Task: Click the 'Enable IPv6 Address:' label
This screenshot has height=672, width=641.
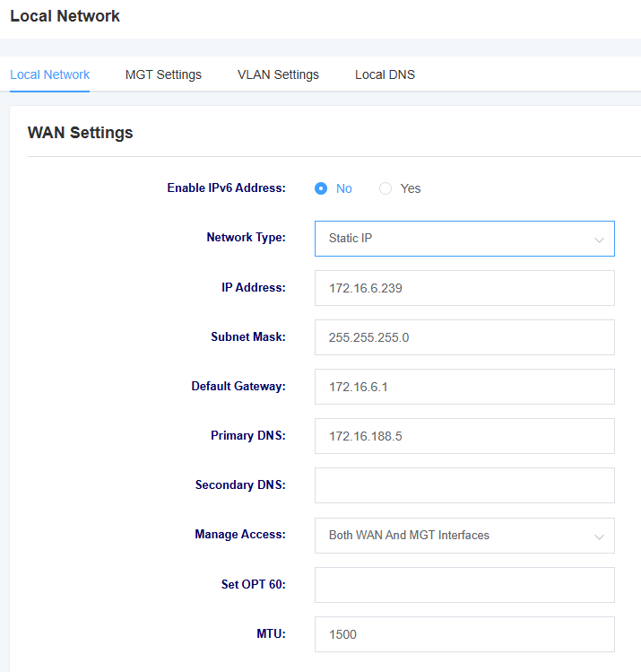Action: (226, 188)
